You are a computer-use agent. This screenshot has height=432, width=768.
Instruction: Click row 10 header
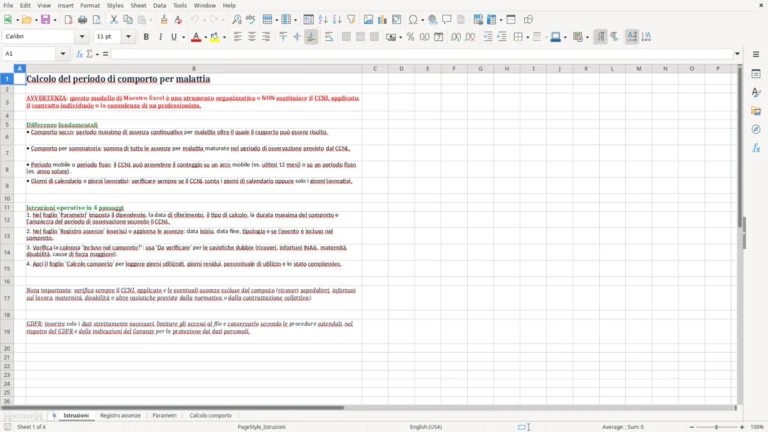pyautogui.click(x=7, y=198)
